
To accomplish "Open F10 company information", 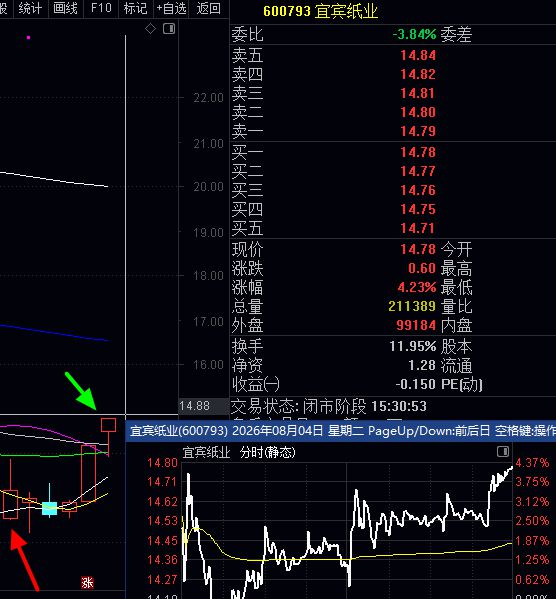I will [101, 8].
